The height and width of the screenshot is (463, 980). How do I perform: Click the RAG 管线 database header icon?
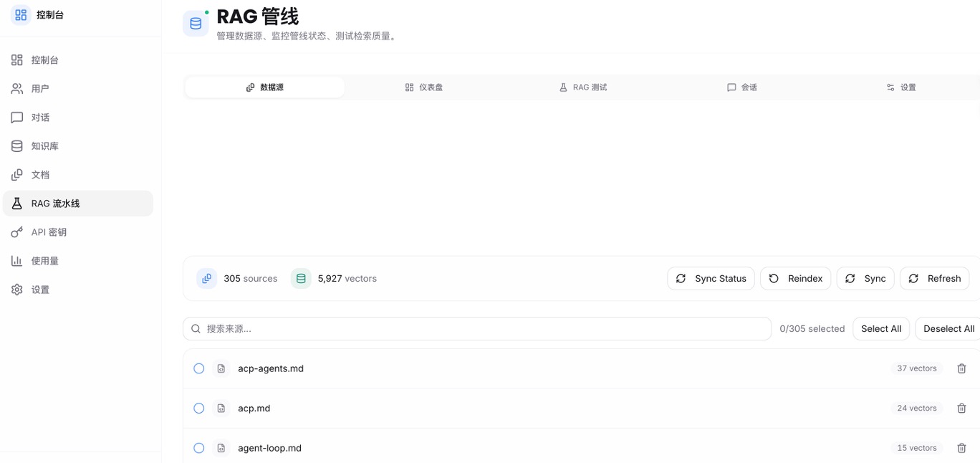coord(196,24)
